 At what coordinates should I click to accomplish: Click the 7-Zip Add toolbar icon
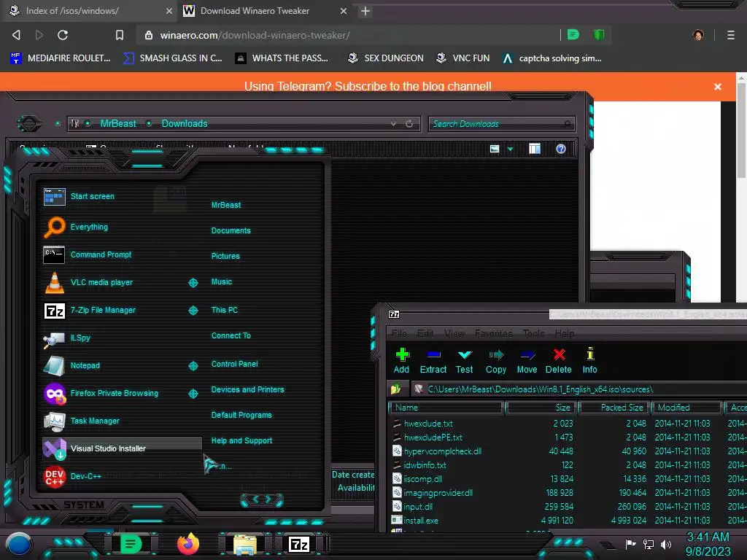pyautogui.click(x=402, y=360)
